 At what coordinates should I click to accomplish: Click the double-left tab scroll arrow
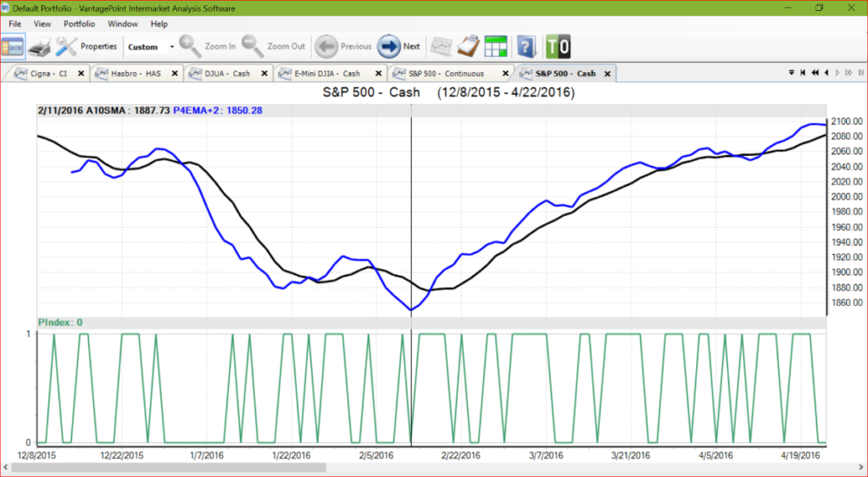(x=815, y=73)
